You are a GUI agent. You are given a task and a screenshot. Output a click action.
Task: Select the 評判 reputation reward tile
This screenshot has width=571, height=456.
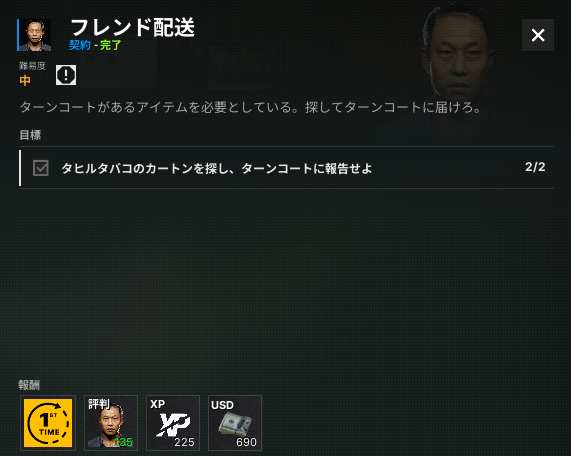pos(111,423)
